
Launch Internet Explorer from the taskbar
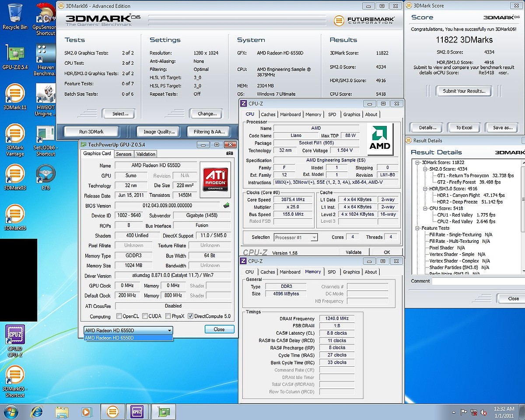click(x=37, y=412)
